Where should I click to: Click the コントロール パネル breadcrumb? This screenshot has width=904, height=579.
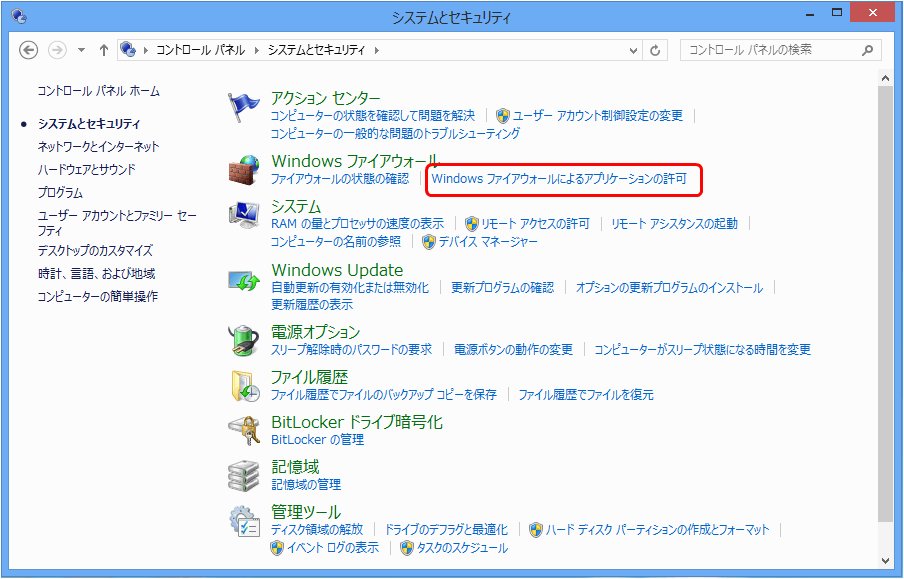point(201,50)
